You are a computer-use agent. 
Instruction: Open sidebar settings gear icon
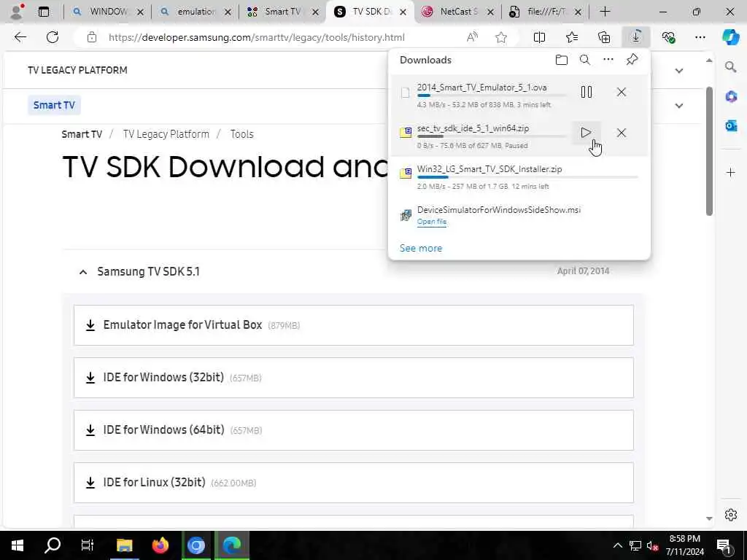(x=731, y=515)
